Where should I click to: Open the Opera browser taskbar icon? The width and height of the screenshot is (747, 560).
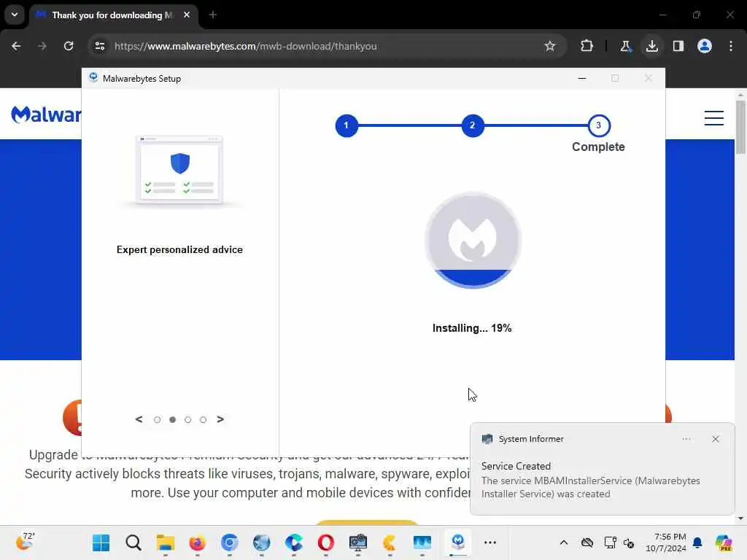(x=325, y=542)
